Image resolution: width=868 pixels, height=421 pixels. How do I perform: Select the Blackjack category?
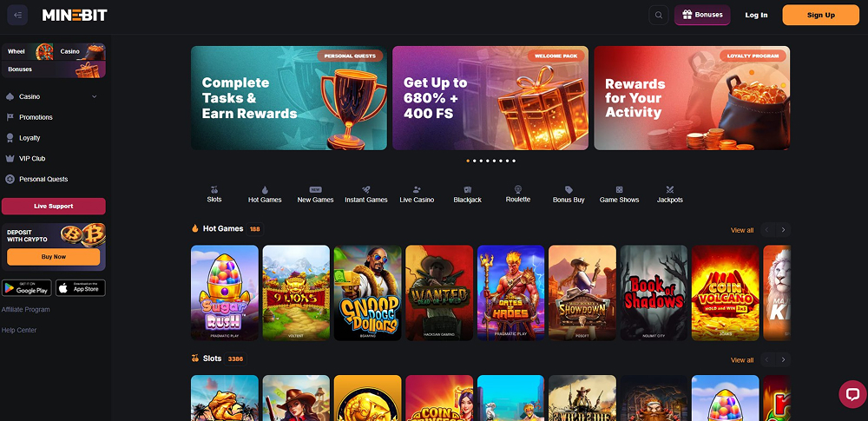pyautogui.click(x=468, y=194)
